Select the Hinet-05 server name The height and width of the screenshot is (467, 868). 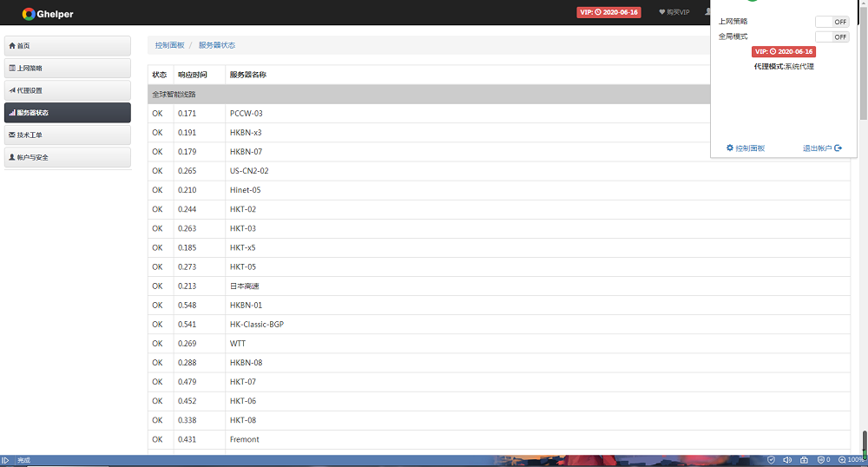[246, 190]
